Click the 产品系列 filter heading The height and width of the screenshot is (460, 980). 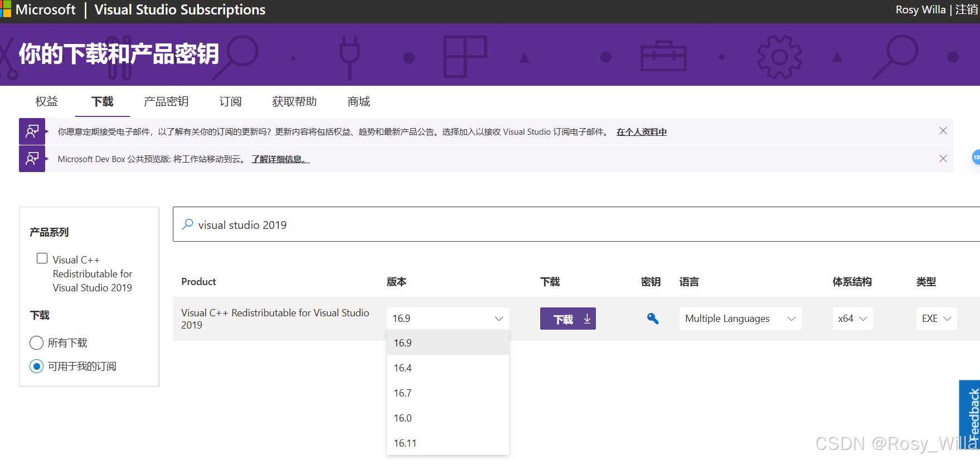(x=49, y=232)
